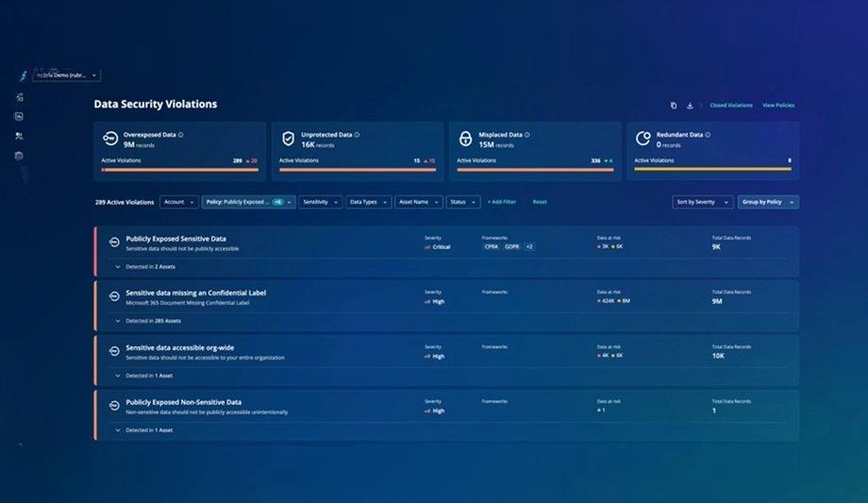Click the Publicly Exposed Sensitive Data policy icon
This screenshot has width=868, height=503.
click(x=114, y=243)
